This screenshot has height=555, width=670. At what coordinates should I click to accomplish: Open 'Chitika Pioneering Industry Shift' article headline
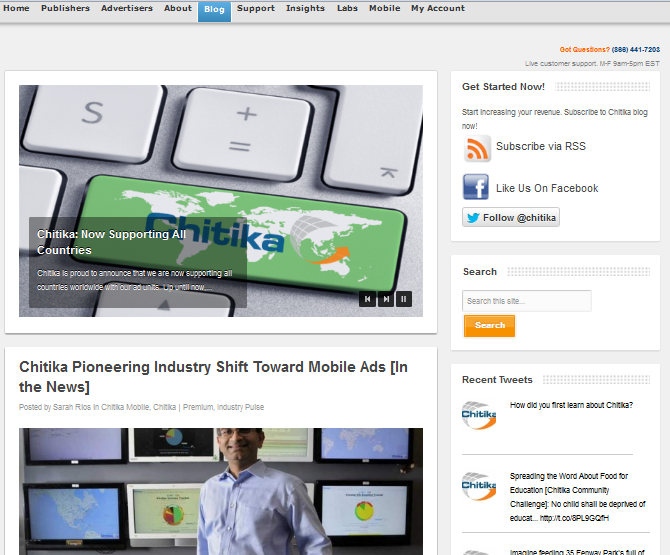(x=213, y=377)
